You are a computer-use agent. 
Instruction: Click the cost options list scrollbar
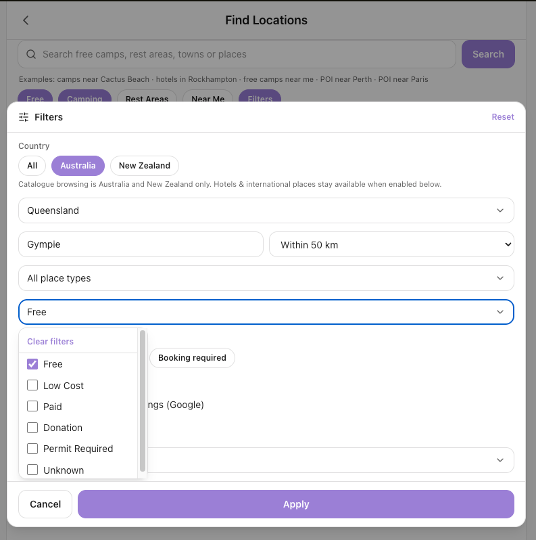pyautogui.click(x=143, y=401)
